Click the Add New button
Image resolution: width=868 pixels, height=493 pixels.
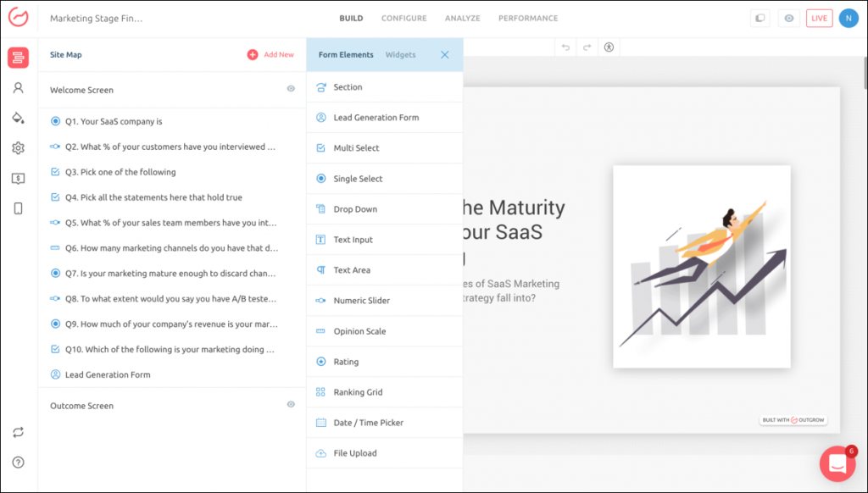click(270, 55)
